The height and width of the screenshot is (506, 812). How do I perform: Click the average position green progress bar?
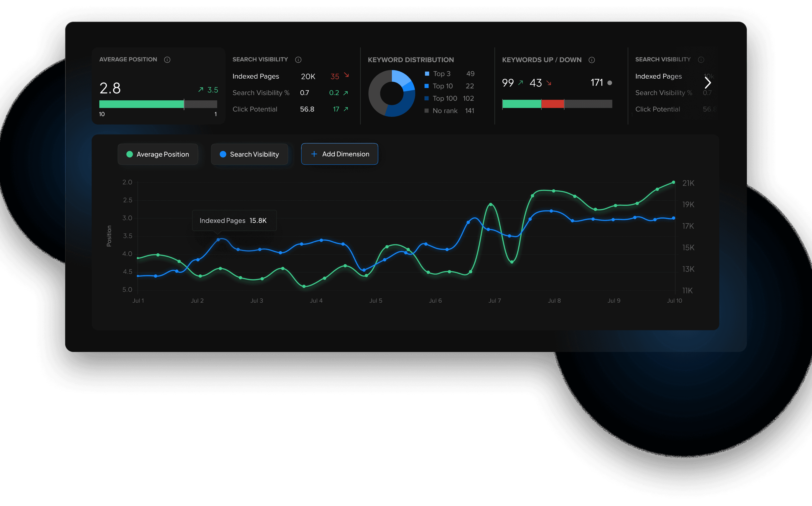coord(142,104)
